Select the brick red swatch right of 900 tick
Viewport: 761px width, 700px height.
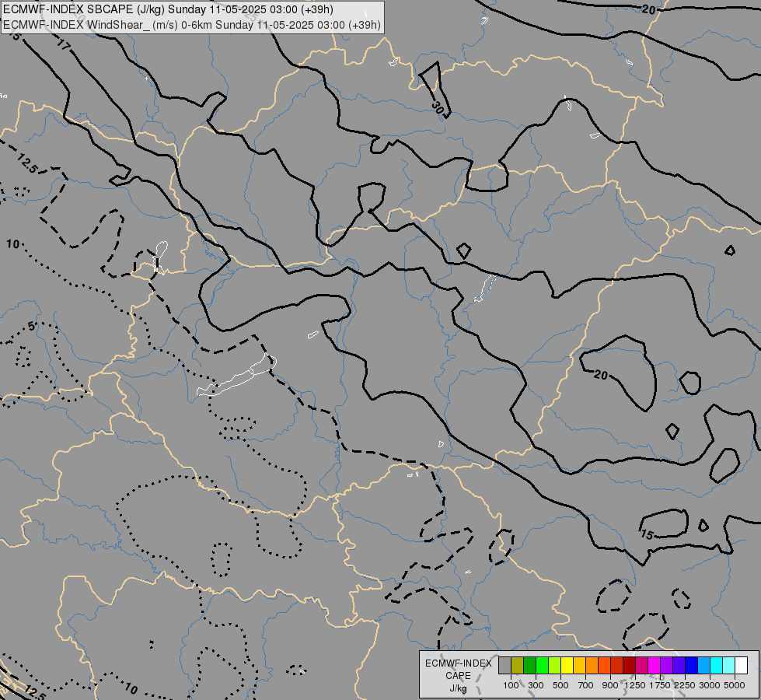[617, 666]
